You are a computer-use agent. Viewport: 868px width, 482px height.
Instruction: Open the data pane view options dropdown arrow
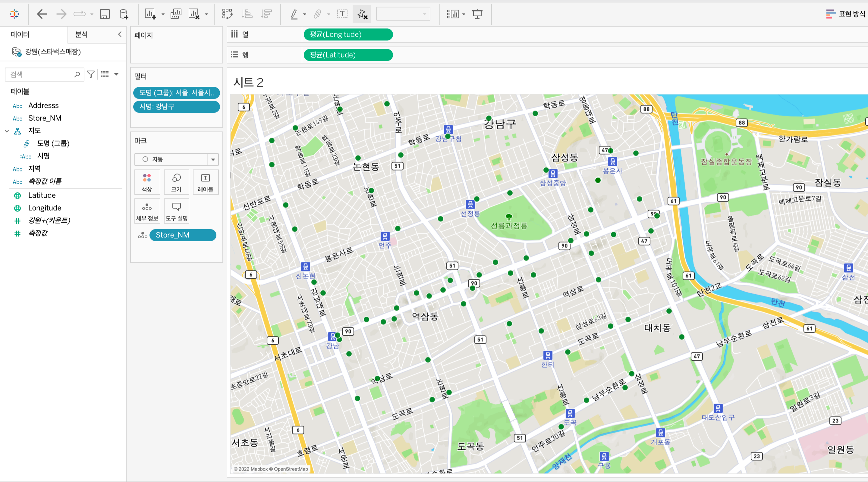116,74
